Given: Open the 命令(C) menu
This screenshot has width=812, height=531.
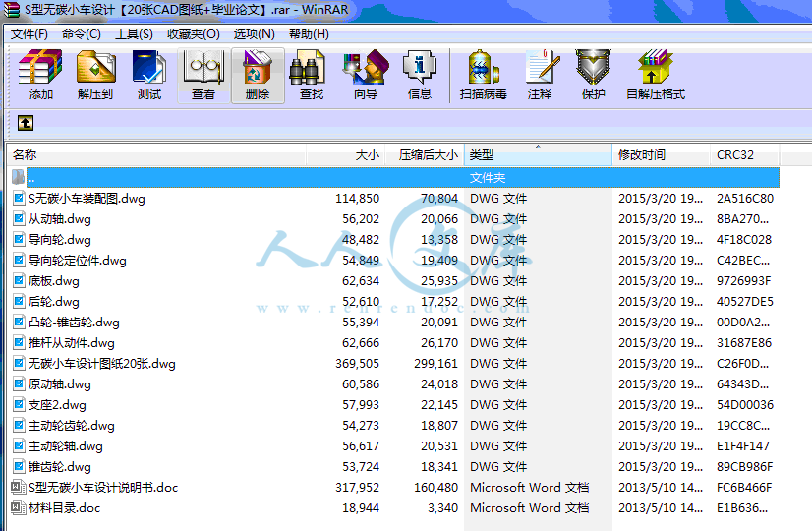Looking at the screenshot, I should 81,34.
